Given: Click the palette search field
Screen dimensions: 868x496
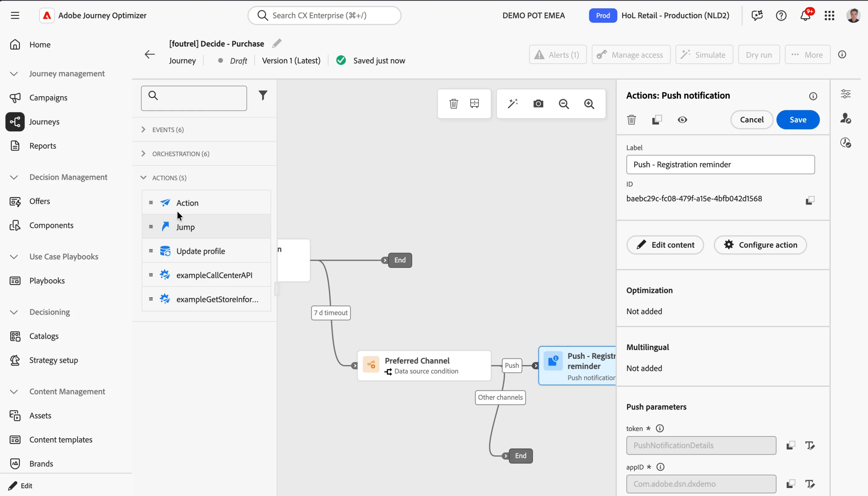Looking at the screenshot, I should coord(194,98).
